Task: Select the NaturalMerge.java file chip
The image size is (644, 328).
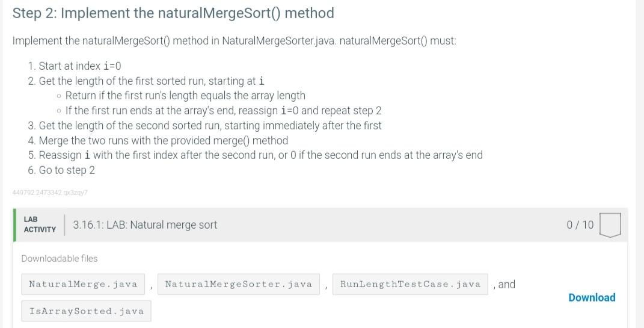Action: (x=84, y=285)
